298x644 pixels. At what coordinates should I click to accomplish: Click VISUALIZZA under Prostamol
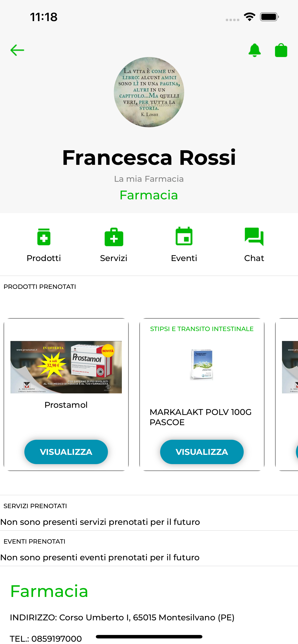pos(66,452)
